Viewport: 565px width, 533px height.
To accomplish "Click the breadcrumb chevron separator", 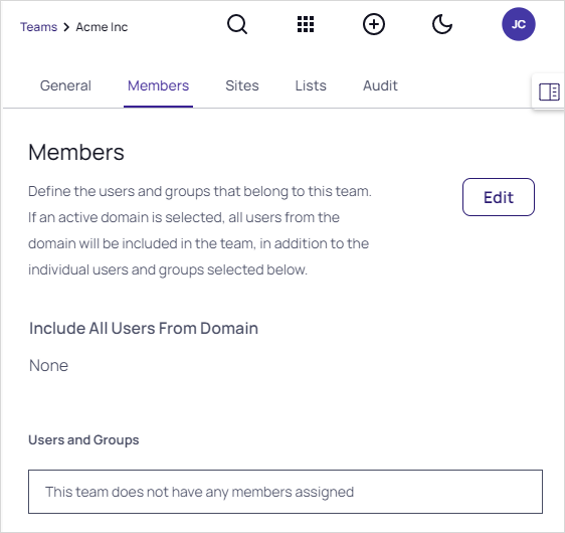I will [x=66, y=27].
